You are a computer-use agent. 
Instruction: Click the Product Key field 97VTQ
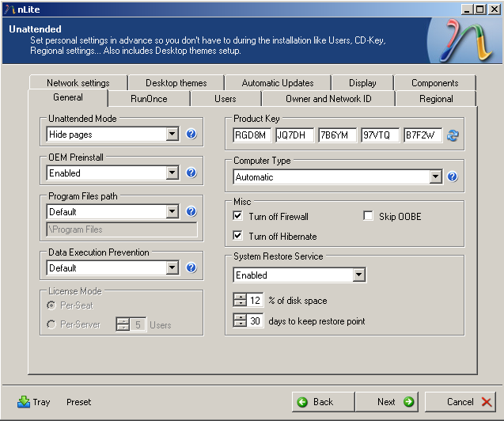click(381, 135)
